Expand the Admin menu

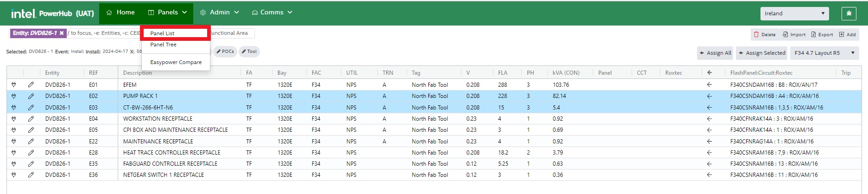pos(219,13)
